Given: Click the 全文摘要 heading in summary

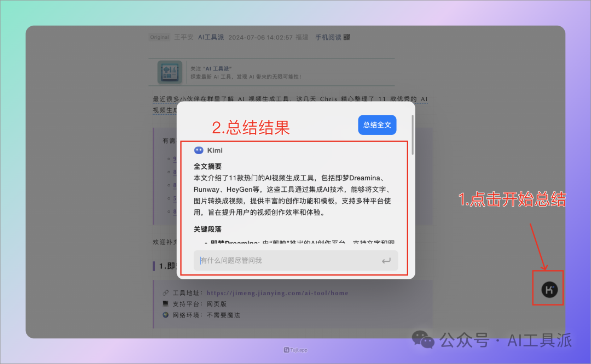Looking at the screenshot, I should [208, 166].
